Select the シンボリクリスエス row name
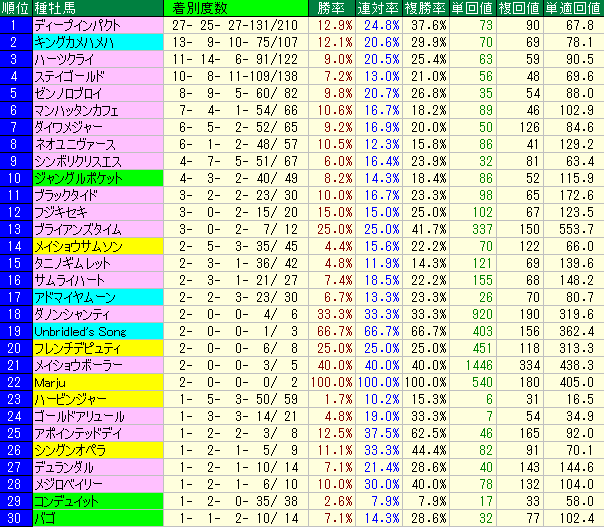 (77, 161)
